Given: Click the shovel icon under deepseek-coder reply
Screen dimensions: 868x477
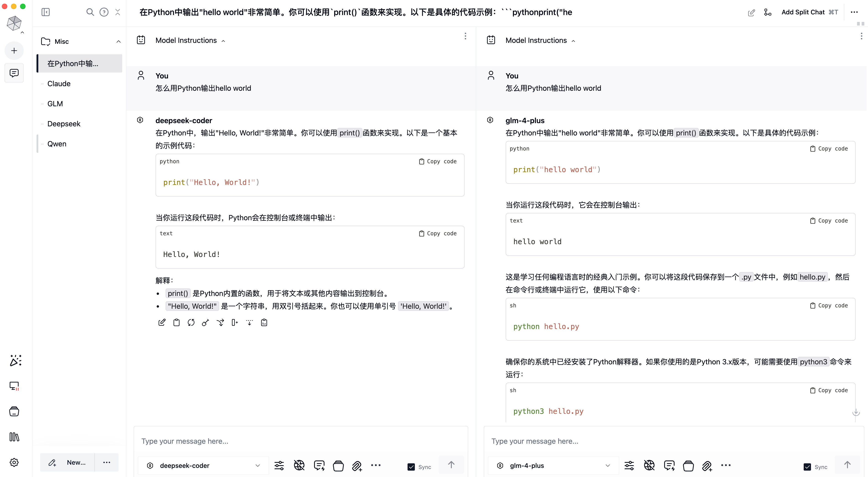Looking at the screenshot, I should [x=205, y=322].
